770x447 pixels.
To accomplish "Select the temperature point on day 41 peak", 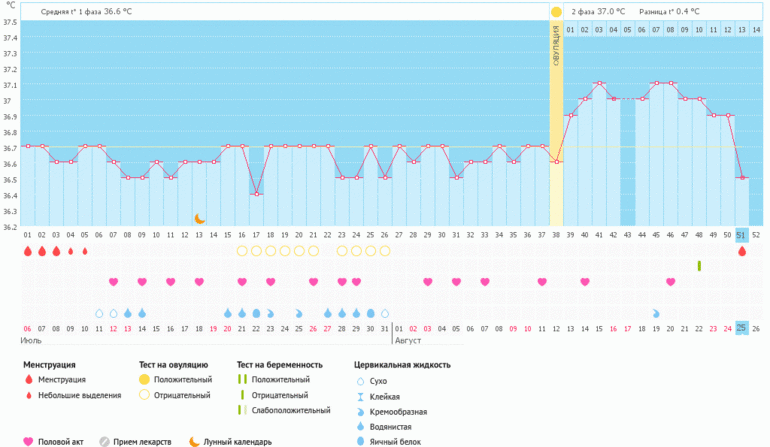I will [599, 83].
